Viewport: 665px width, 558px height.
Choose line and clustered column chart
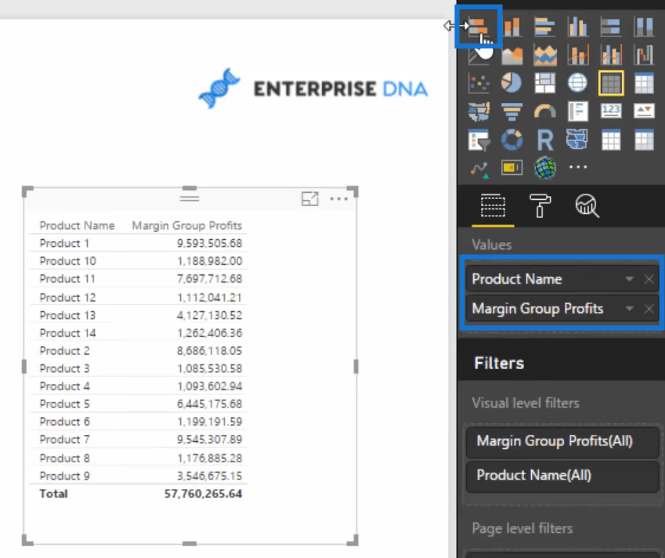pos(611,55)
